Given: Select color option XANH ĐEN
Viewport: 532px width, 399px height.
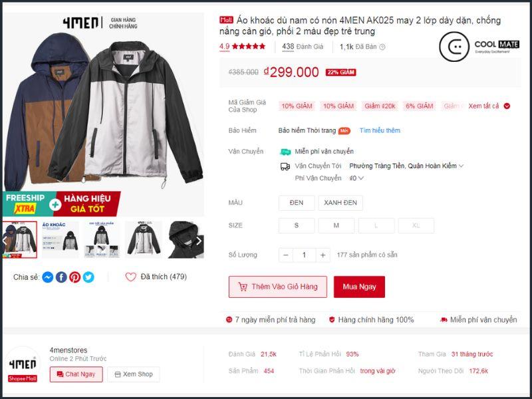Looking at the screenshot, I should (340, 203).
